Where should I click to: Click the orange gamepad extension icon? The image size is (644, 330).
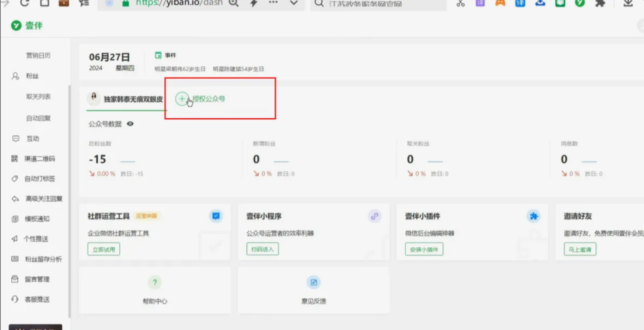point(500,3)
